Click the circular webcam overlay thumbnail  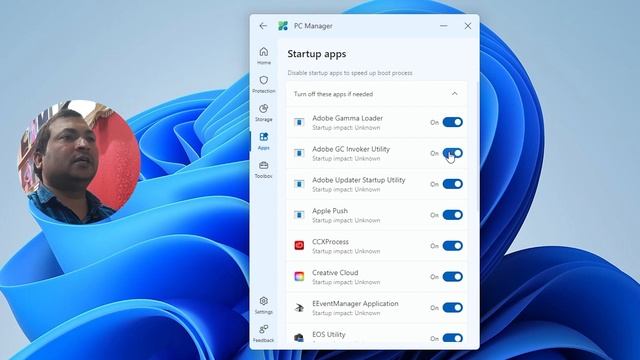tap(79, 162)
